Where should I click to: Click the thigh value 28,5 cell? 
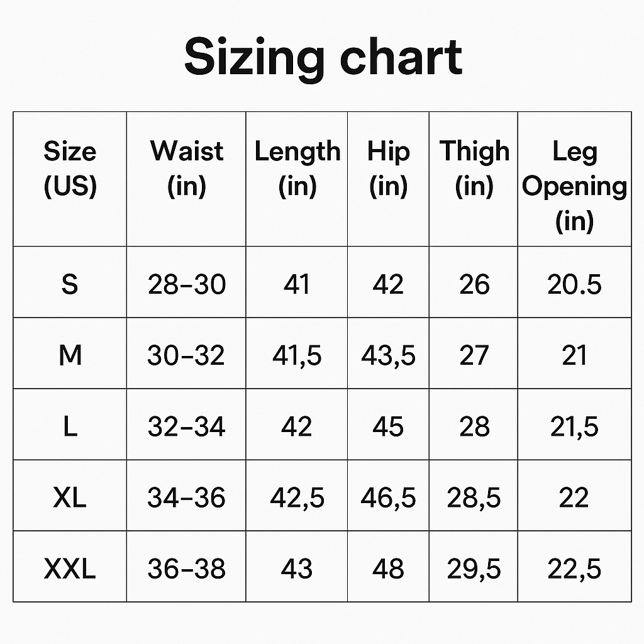click(x=474, y=498)
